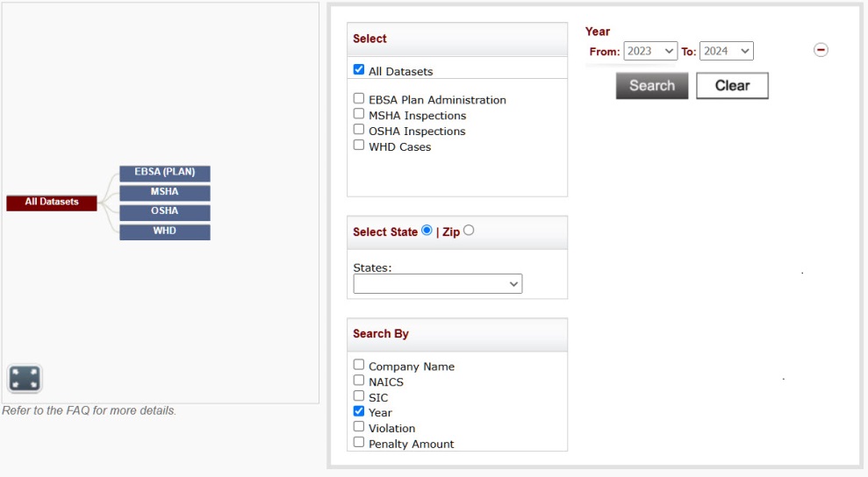The image size is (868, 477).
Task: Click the 'States:' label
Action: pyautogui.click(x=372, y=267)
